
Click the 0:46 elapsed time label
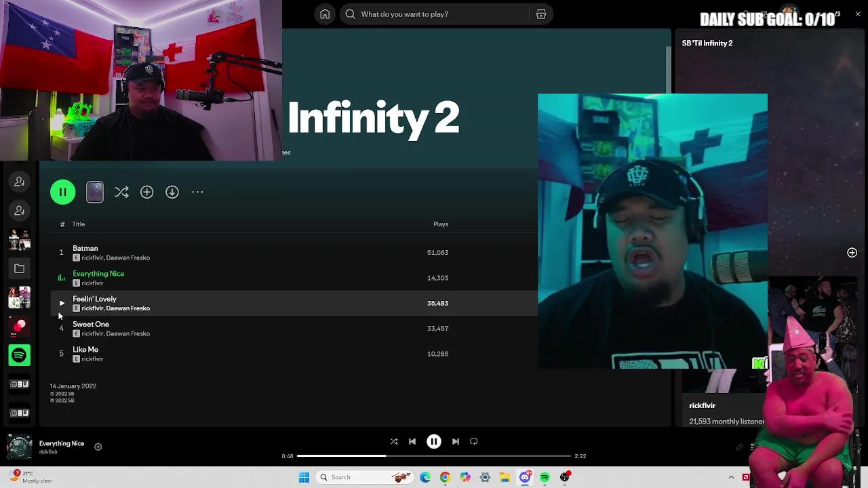click(288, 456)
